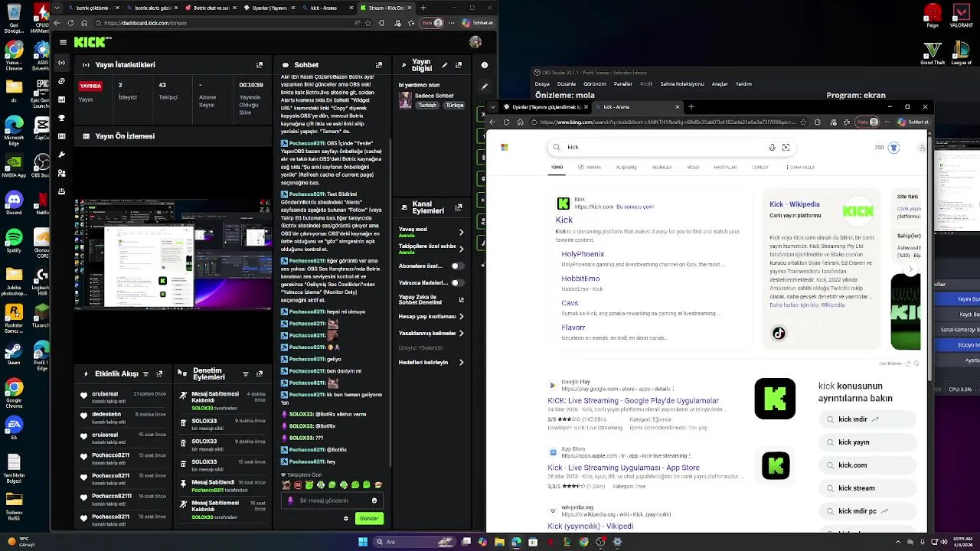The height and width of the screenshot is (551, 980).
Task: Go to home in the right browser window
Action: [520, 122]
